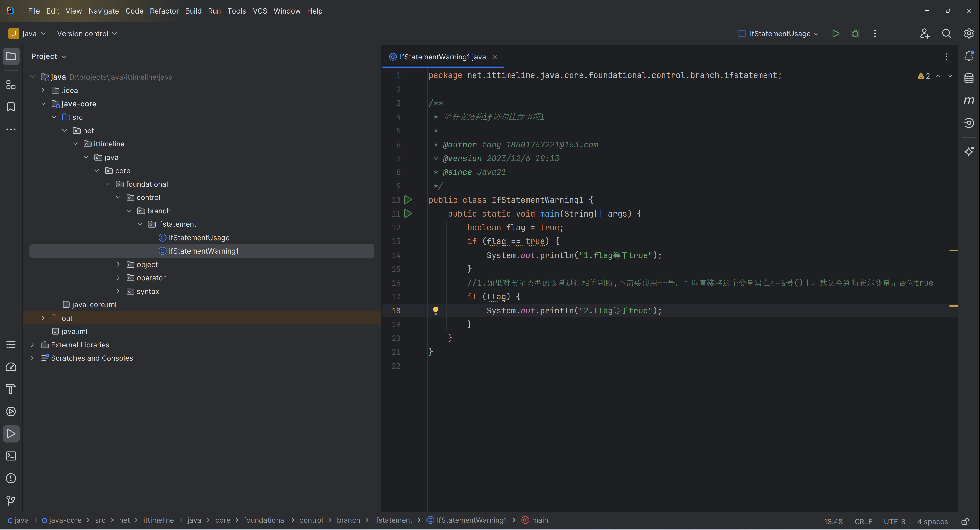
Task: Open the Tools menu
Action: point(236,11)
